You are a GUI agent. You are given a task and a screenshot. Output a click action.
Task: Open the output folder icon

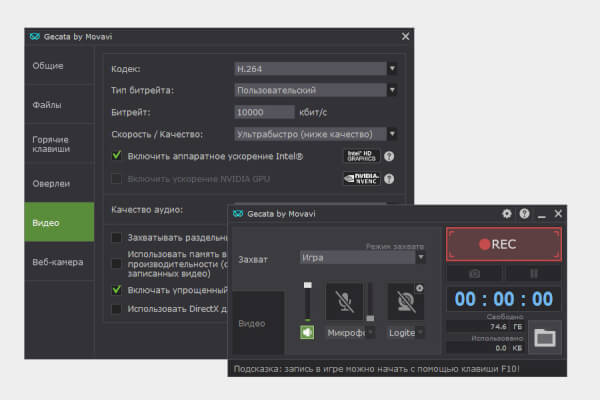pyautogui.click(x=545, y=338)
